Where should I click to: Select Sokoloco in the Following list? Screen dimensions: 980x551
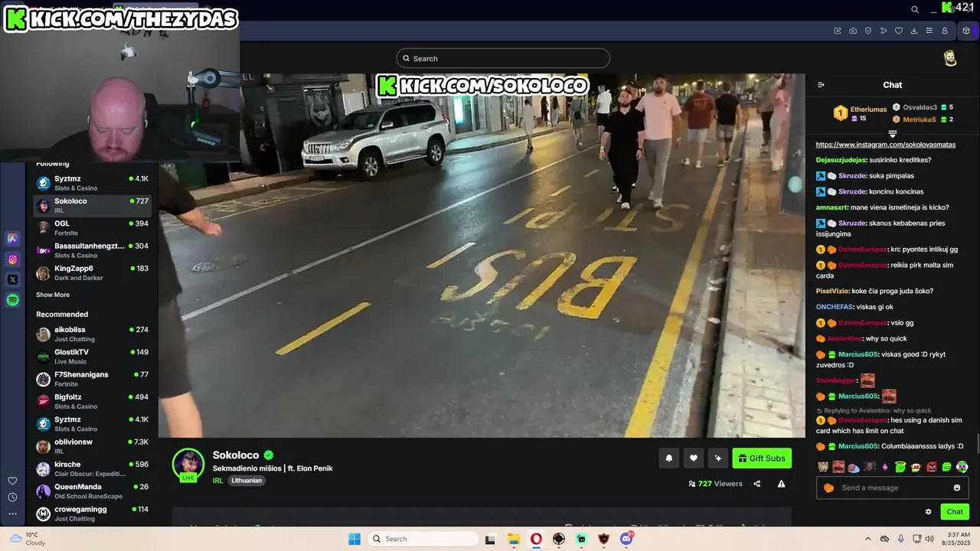click(x=93, y=205)
